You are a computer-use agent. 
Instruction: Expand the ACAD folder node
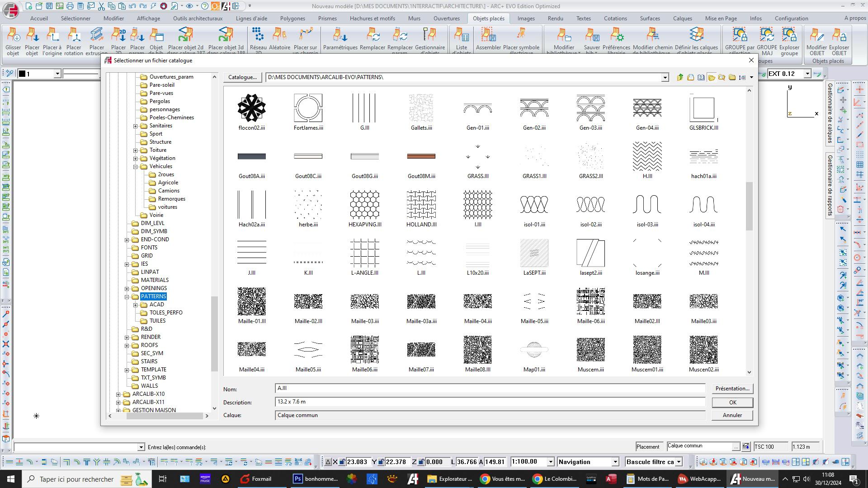[136, 305]
